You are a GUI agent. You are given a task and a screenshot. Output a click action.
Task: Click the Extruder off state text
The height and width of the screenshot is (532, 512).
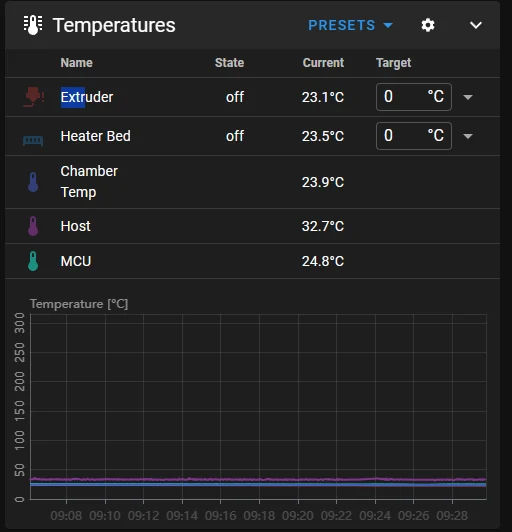(x=235, y=97)
